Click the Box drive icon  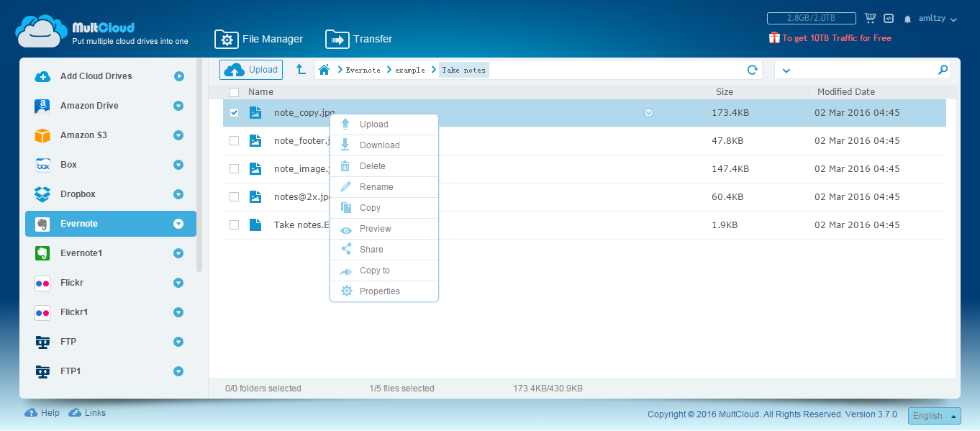(42, 165)
